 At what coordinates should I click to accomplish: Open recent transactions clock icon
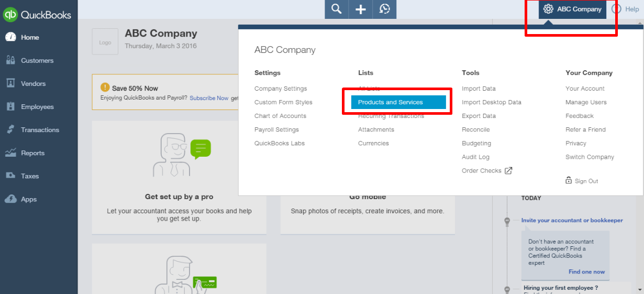pos(385,9)
